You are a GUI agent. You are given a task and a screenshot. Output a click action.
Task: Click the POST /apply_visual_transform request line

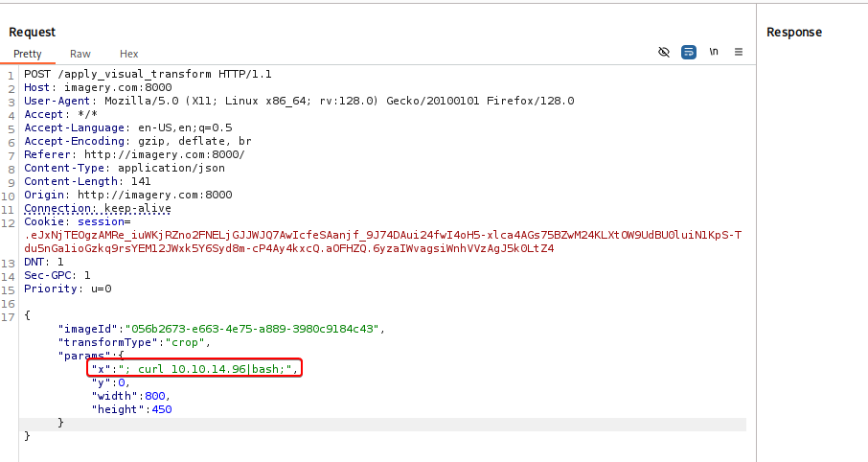(x=148, y=74)
